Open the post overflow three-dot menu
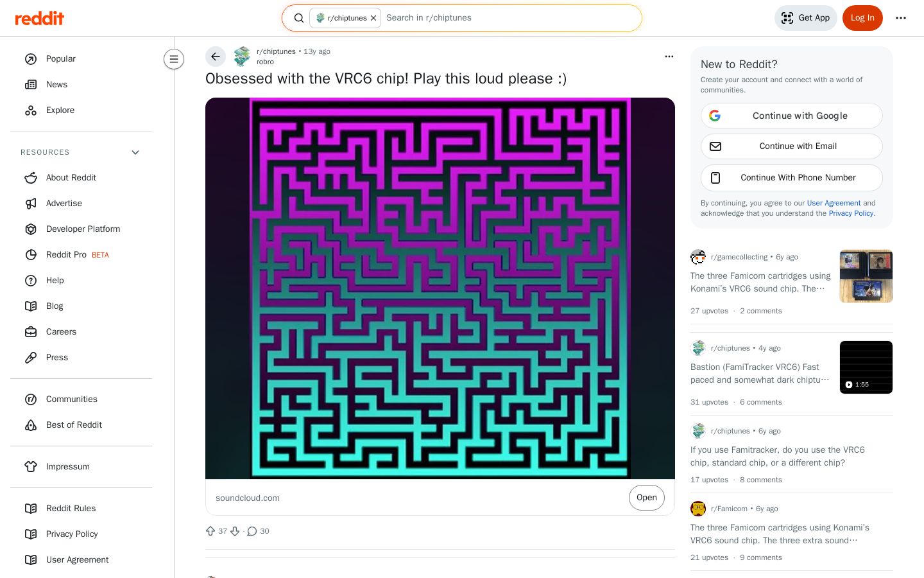Image resolution: width=924 pixels, height=578 pixels. tap(669, 57)
